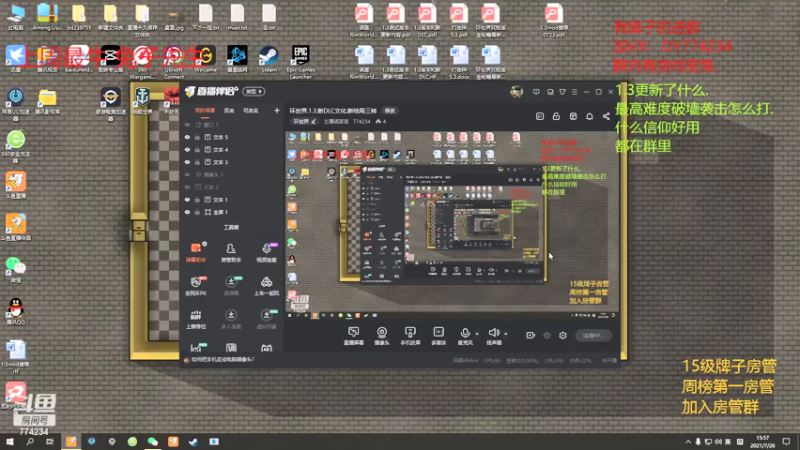Open the gift box icon in header

click(x=573, y=116)
